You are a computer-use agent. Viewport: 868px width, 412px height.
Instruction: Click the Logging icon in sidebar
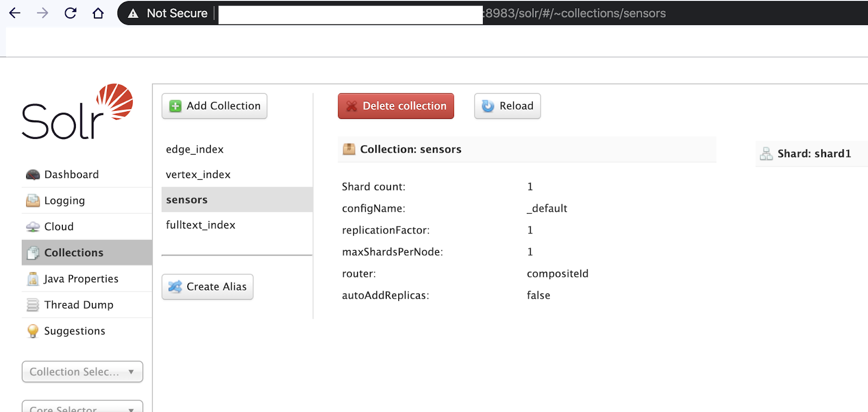click(33, 201)
